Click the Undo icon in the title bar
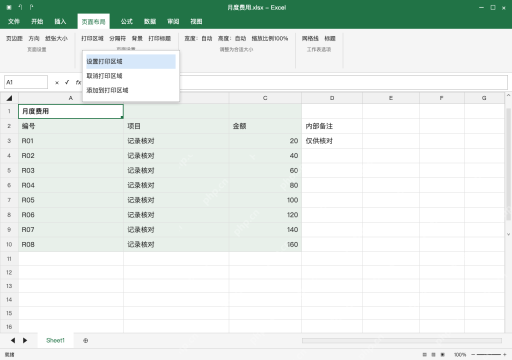This screenshot has width=512, height=360. click(20, 7)
